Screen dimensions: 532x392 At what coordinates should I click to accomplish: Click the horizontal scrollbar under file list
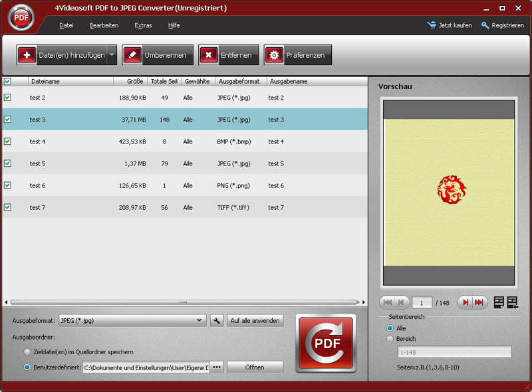pos(183,302)
